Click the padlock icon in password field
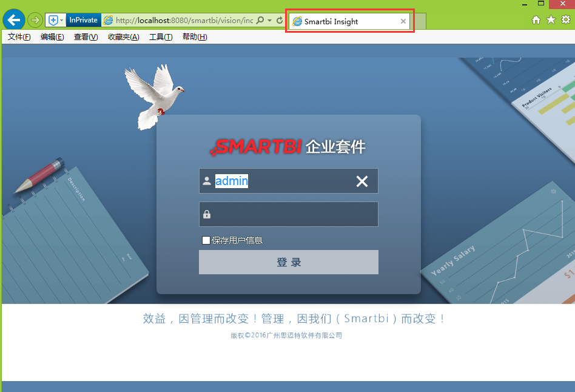This screenshot has height=392, width=575. (x=207, y=214)
